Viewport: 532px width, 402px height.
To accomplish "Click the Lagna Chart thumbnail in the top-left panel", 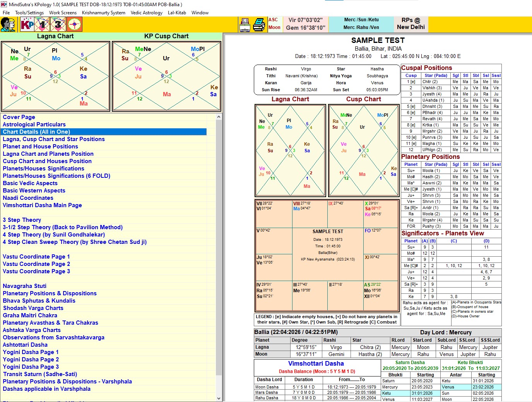I will [56, 77].
